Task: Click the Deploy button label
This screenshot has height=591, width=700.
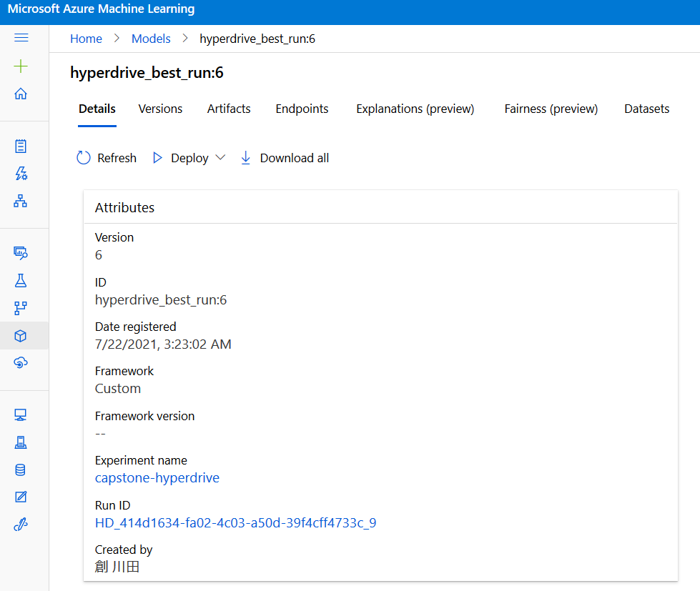Action: click(189, 158)
